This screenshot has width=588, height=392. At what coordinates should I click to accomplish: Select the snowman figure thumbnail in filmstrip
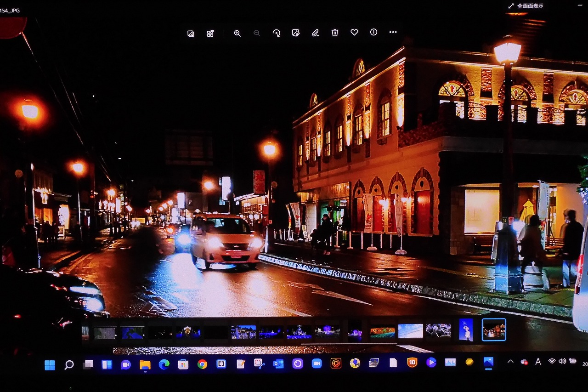(x=466, y=330)
